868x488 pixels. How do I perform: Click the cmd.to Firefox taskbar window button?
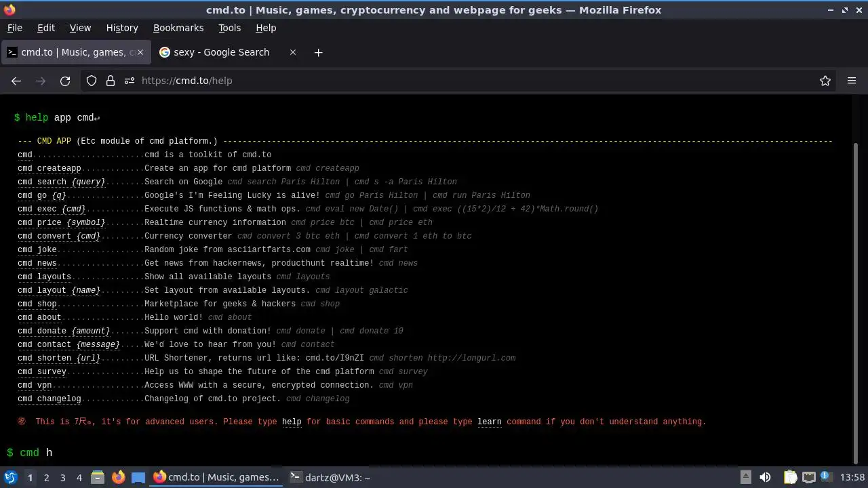216,477
